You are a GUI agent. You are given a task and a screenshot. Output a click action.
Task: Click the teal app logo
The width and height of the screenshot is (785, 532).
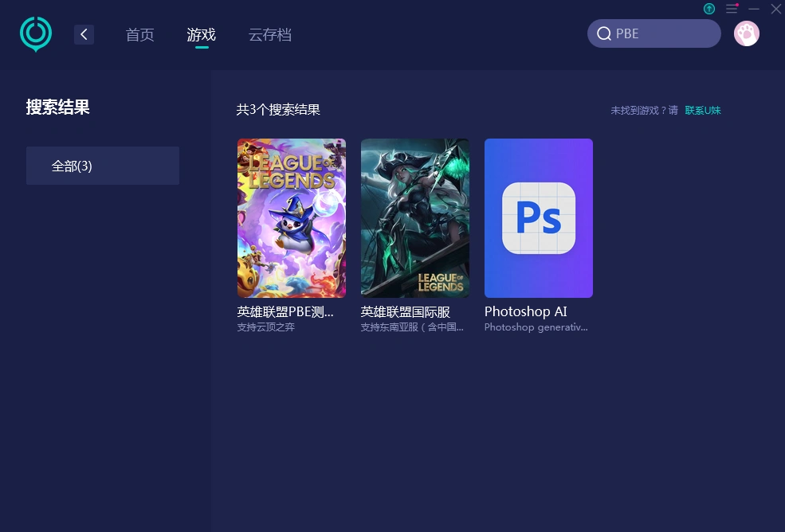click(36, 34)
